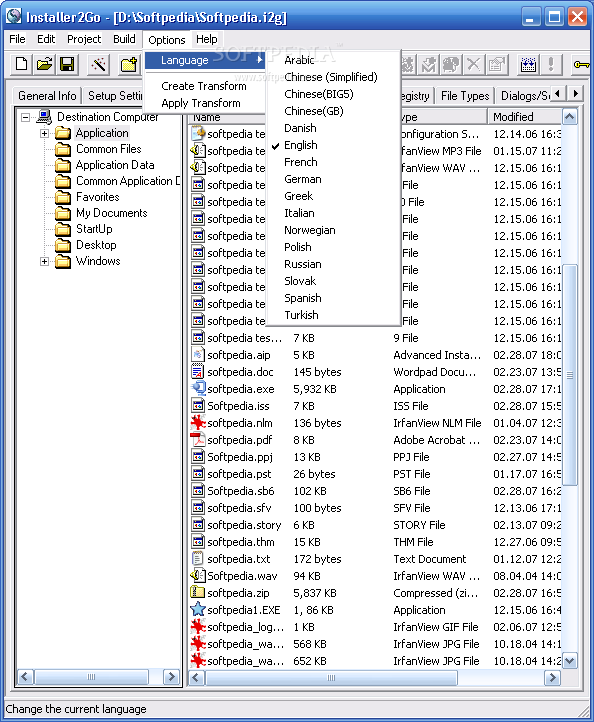
Task: Open the Language submenu arrow
Action: coord(260,60)
